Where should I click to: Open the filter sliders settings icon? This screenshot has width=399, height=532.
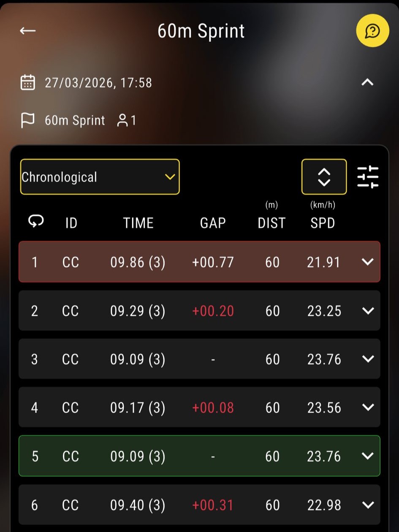[x=368, y=177]
